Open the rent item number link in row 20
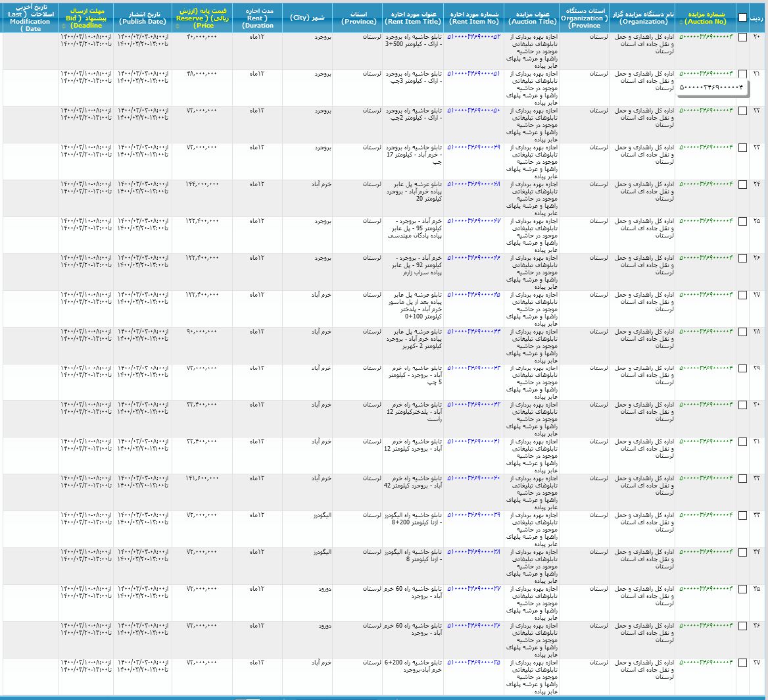The width and height of the screenshot is (768, 700). 473,37
